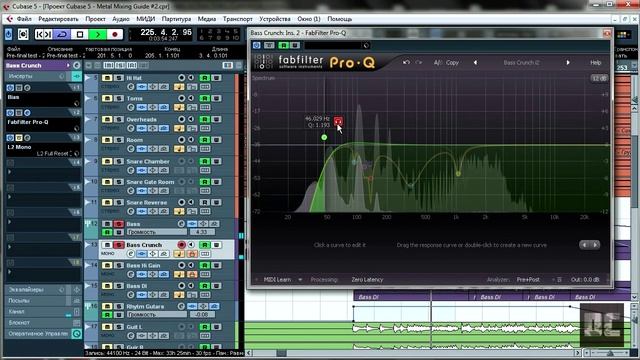Enable record on the Overheads track

[181, 119]
